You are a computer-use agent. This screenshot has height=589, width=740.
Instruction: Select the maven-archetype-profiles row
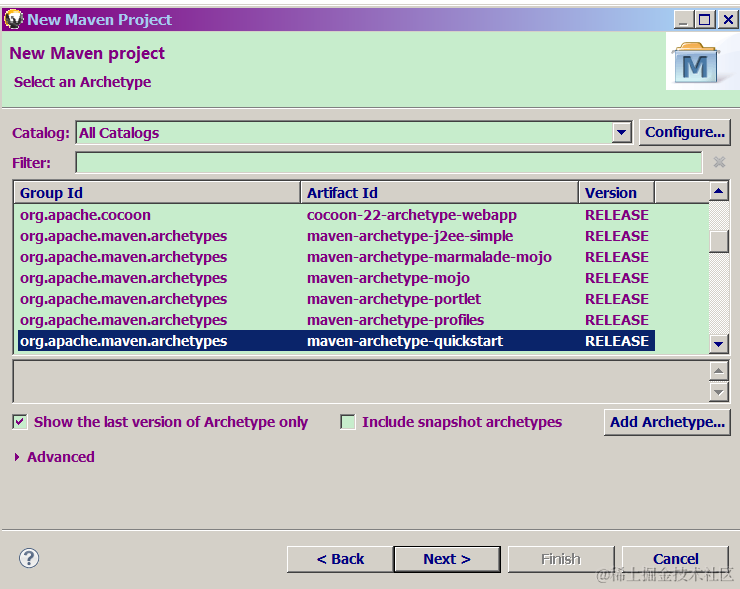pos(336,320)
